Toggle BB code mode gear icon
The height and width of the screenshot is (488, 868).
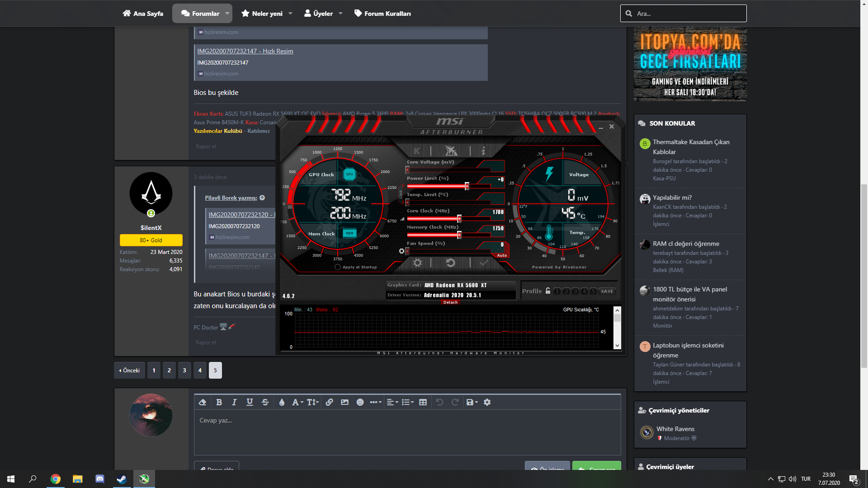487,402
